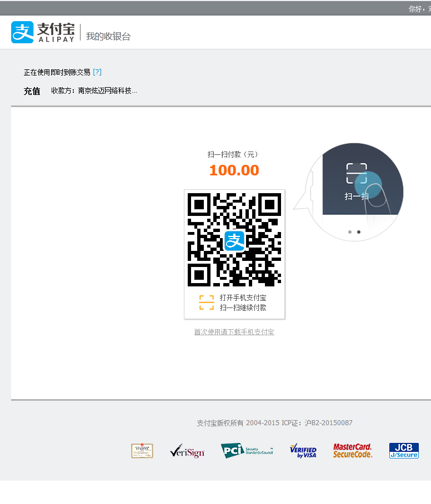Select the second carousel dot indicator
The width and height of the screenshot is (431, 504).
point(359,232)
